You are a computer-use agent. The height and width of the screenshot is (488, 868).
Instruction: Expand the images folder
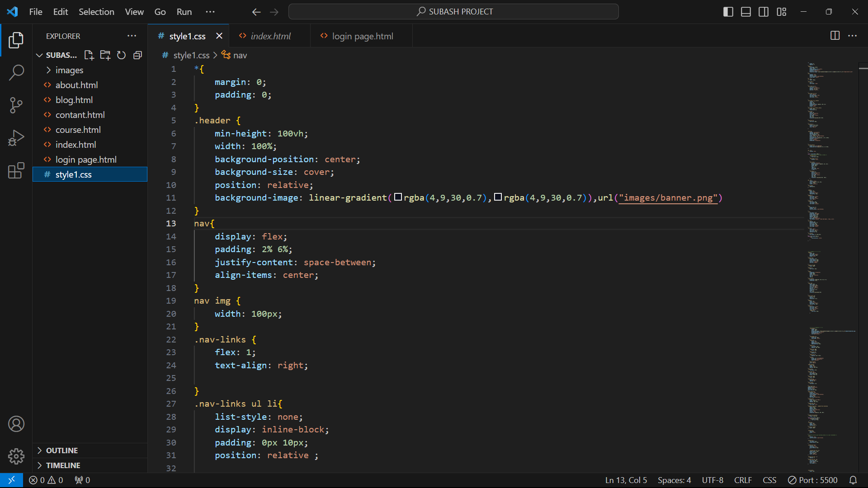tap(69, 70)
